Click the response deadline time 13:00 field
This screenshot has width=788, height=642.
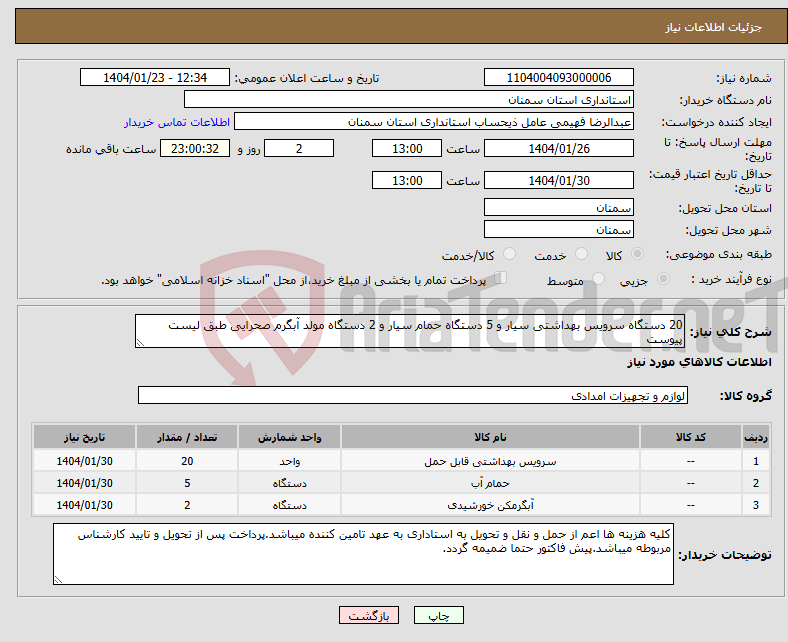pos(407,148)
